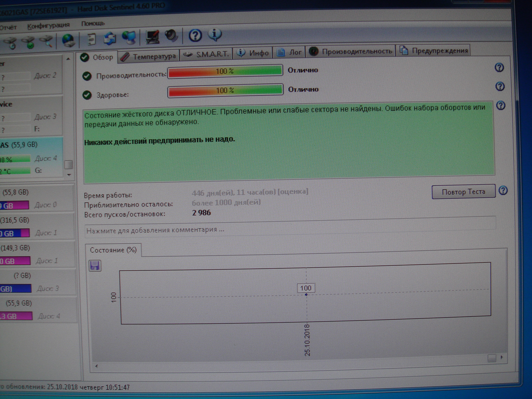Click the disk list scrollbar thumb
The image size is (532, 399).
pos(69,165)
